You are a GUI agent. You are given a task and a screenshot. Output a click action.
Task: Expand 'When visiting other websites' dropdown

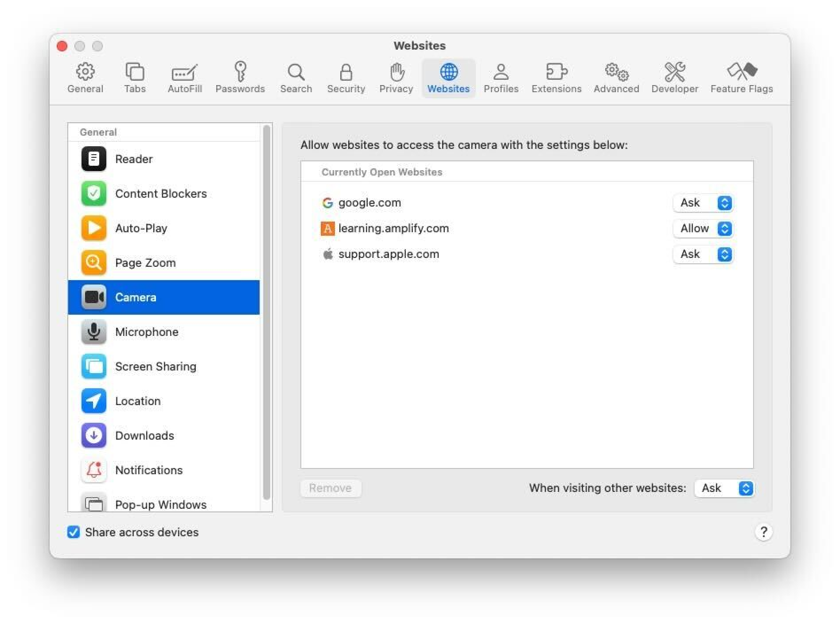click(724, 488)
